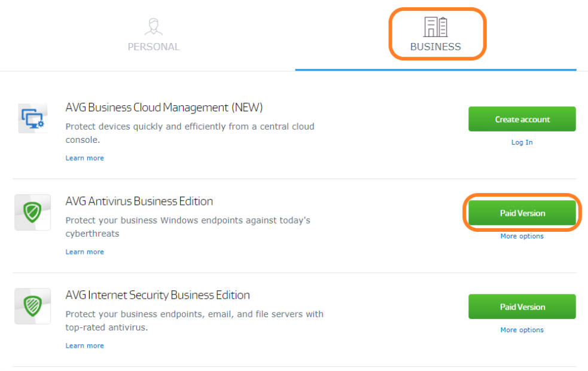Switch to the Personal tab
The width and height of the screenshot is (588, 371).
click(153, 35)
